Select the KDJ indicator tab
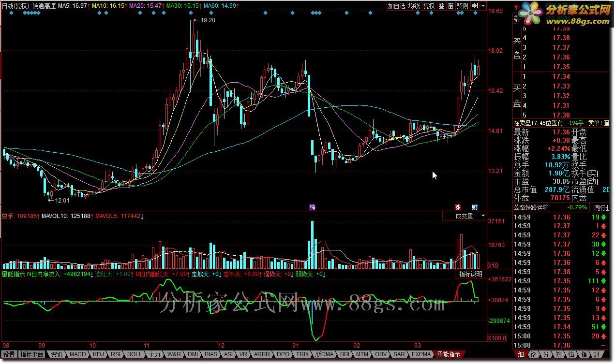This screenshot has height=364, width=615. tap(98, 354)
